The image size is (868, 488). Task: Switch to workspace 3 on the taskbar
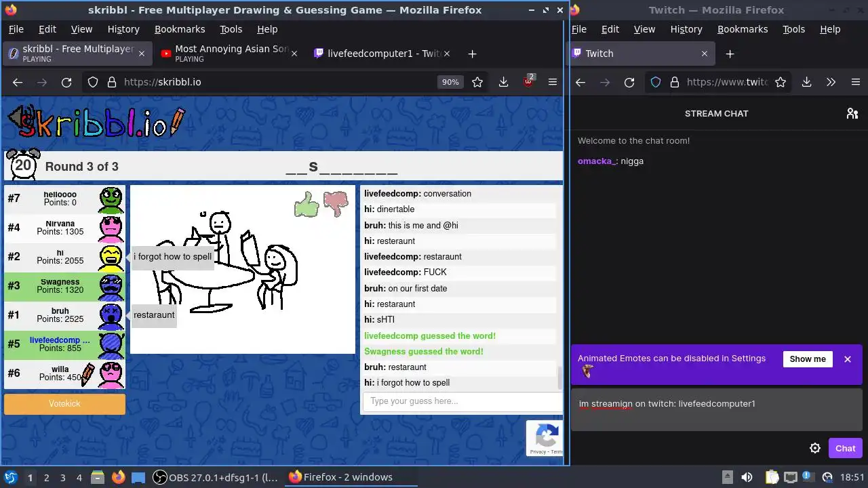(x=62, y=477)
